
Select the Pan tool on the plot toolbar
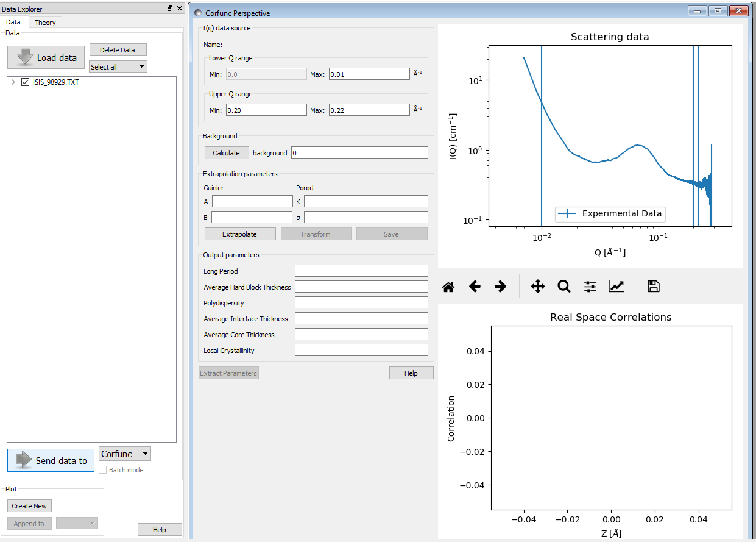pyautogui.click(x=537, y=286)
